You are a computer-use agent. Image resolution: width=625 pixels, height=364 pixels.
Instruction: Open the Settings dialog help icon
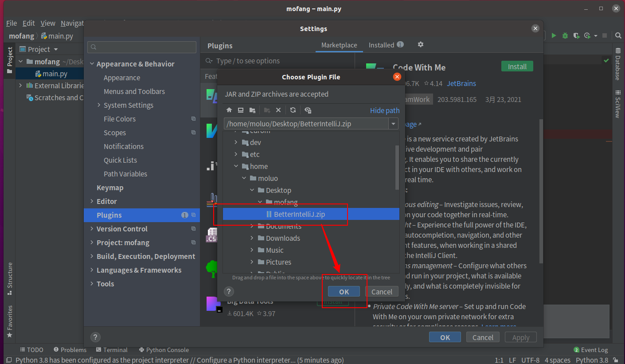pos(95,337)
